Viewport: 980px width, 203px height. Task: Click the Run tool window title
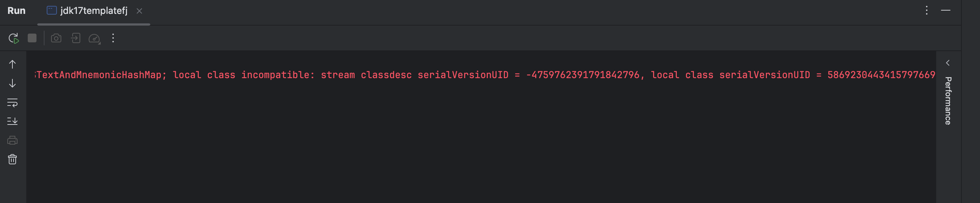tap(16, 11)
